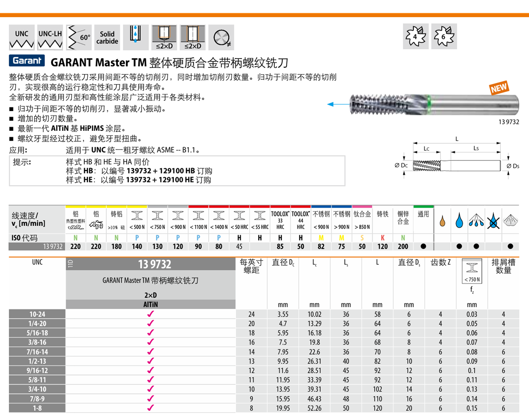Select the 9/16-12 thread size row label
This screenshot has width=529, height=420.
37,371
